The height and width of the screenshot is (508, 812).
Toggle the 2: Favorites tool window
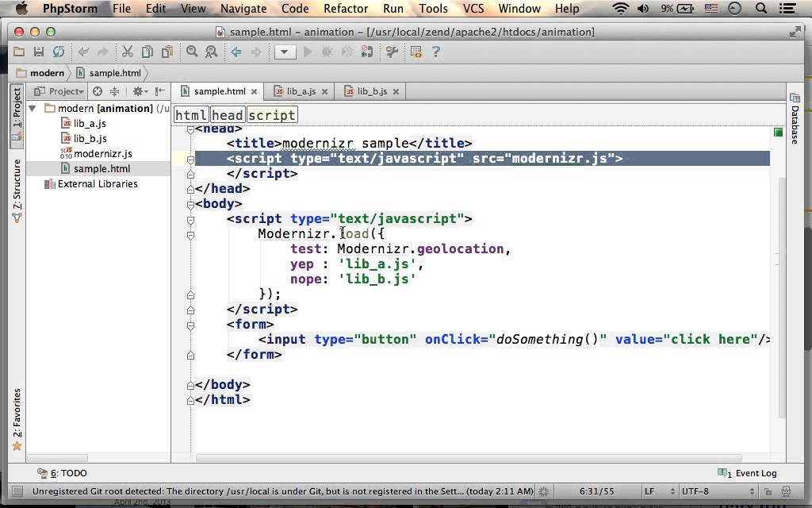[x=17, y=420]
